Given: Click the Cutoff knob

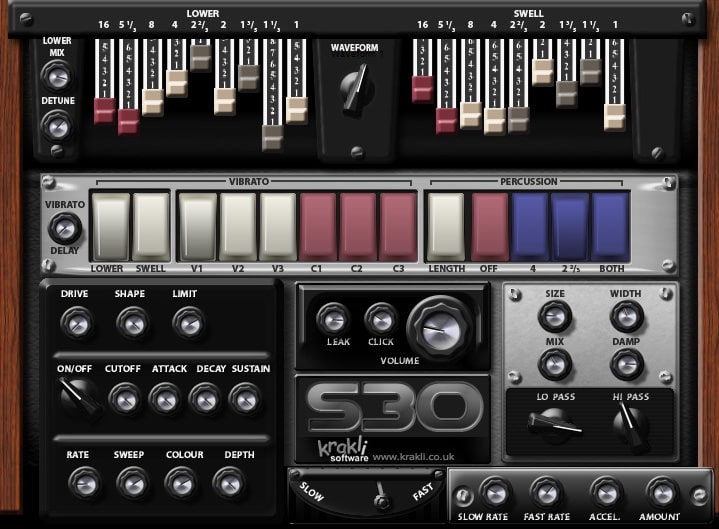Looking at the screenshot, I should pos(124,398).
